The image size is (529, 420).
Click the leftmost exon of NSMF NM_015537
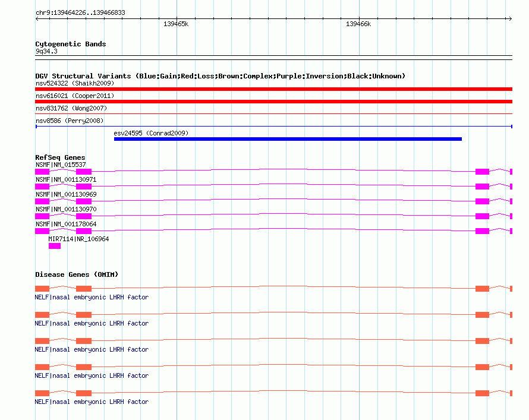42,172
